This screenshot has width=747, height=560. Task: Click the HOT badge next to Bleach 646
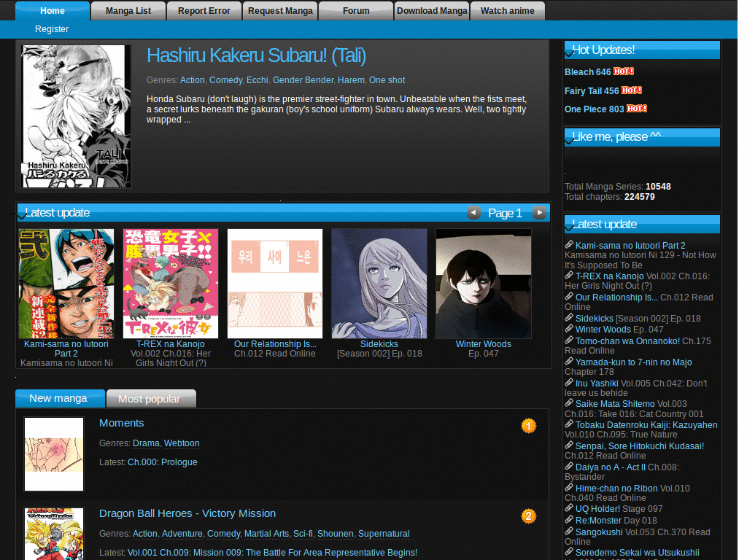pyautogui.click(x=624, y=71)
